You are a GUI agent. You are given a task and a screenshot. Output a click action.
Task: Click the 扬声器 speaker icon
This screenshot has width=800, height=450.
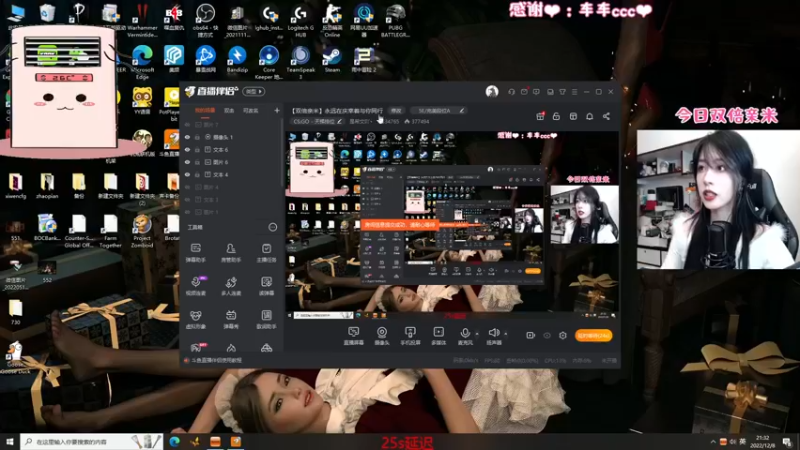pos(493,333)
